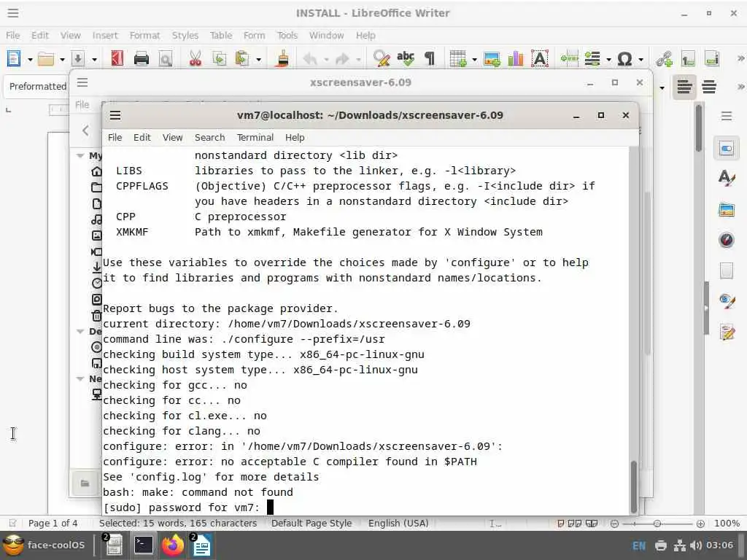Click the Insert Endnote icon

tap(712, 59)
